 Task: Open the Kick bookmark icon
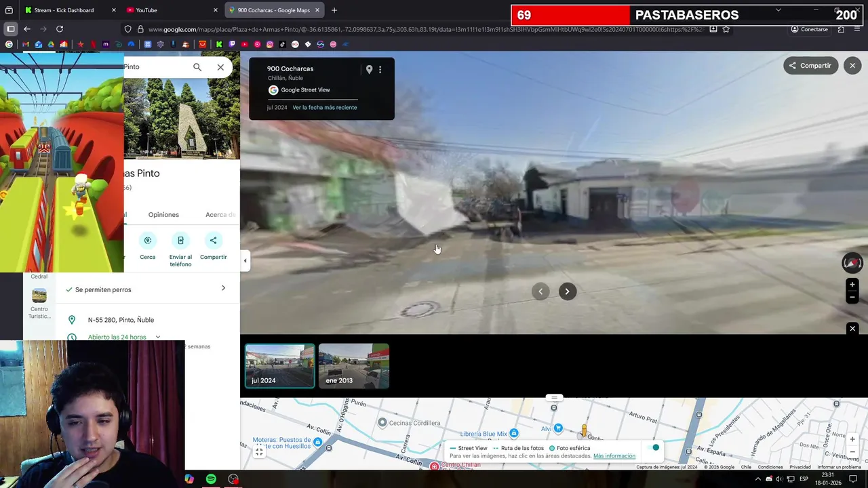(220, 44)
